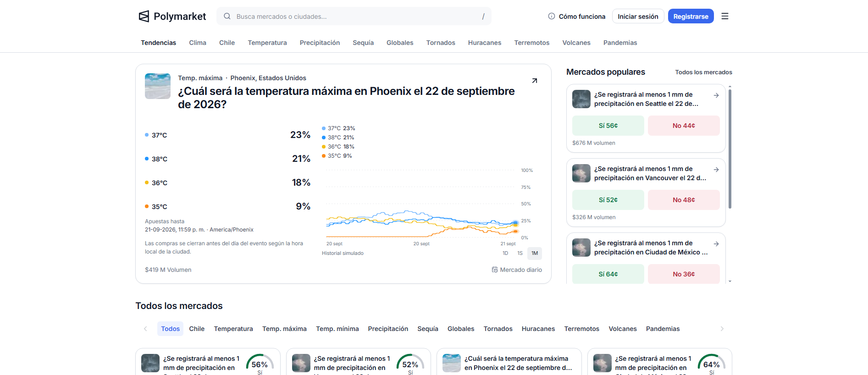The height and width of the screenshot is (375, 868).
Task: Click the 35°C outcome row
Action: point(227,206)
